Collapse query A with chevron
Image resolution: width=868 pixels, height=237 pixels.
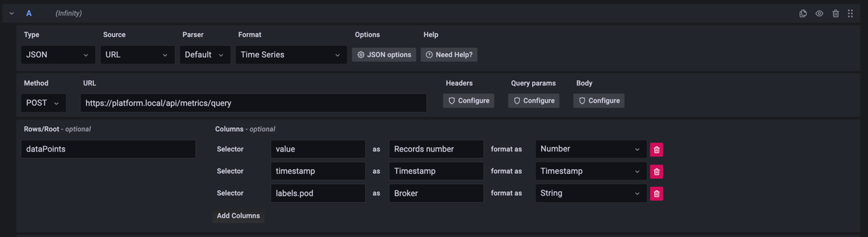click(x=12, y=14)
